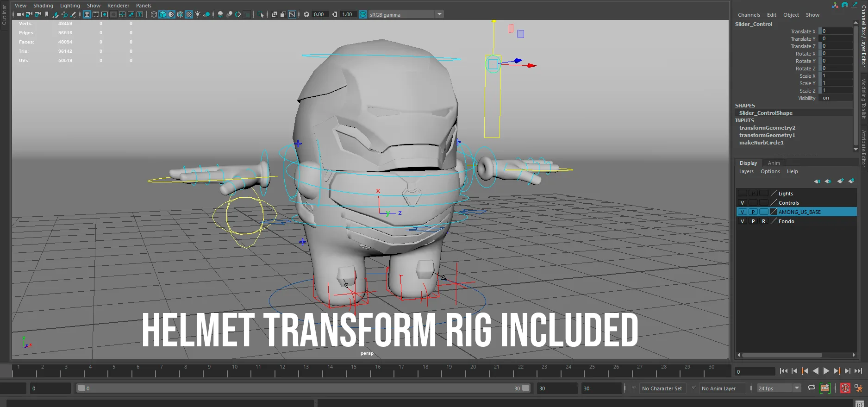Toggle visibility V of the Controls layer
The height and width of the screenshot is (407, 868).
click(x=743, y=203)
